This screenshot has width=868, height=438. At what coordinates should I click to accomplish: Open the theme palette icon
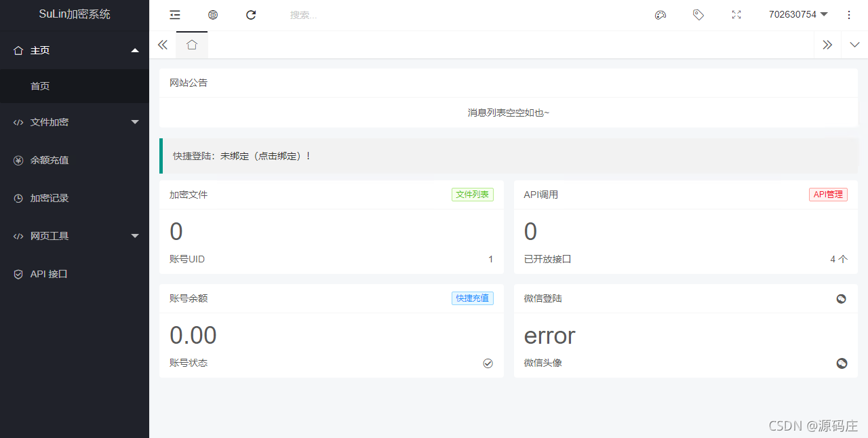click(660, 15)
